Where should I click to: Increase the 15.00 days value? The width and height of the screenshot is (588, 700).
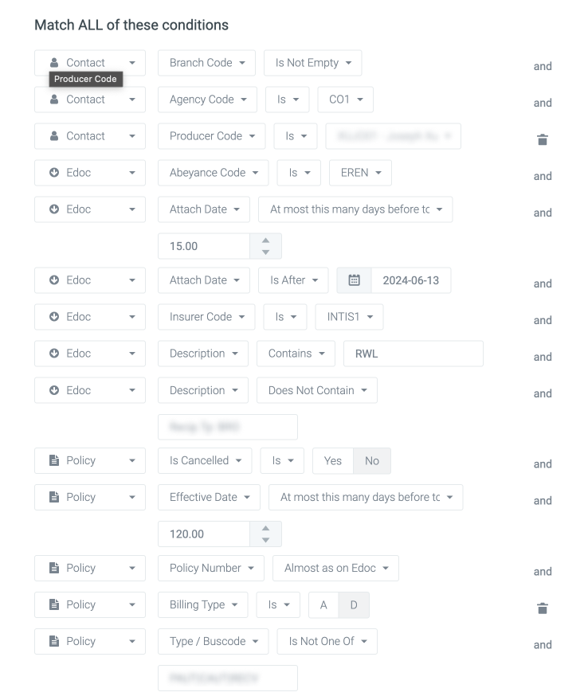click(266, 241)
